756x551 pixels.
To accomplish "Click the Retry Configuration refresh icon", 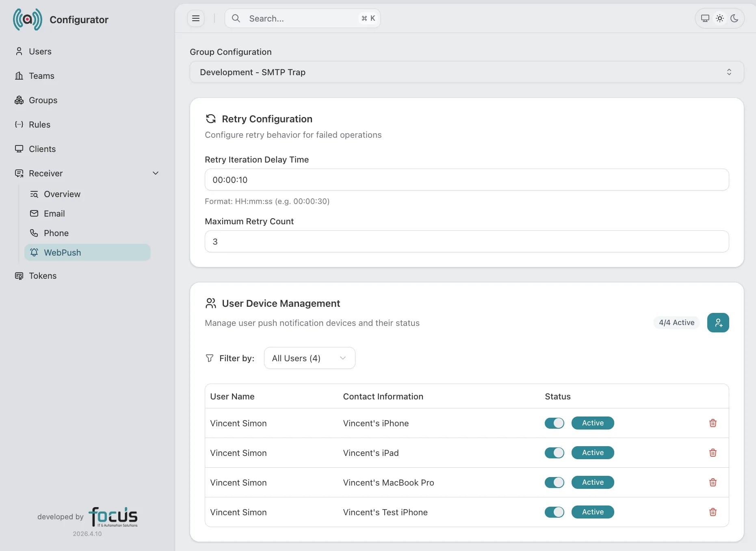I will 211,119.
